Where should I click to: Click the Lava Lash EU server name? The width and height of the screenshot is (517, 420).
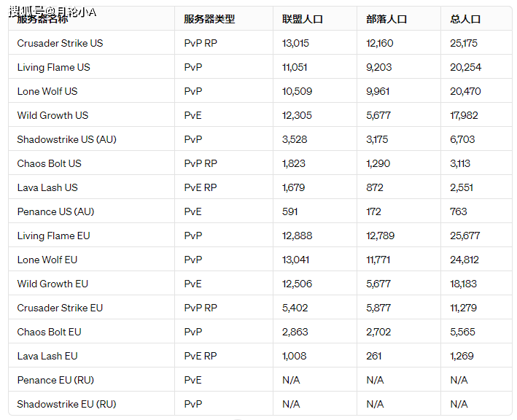47,356
